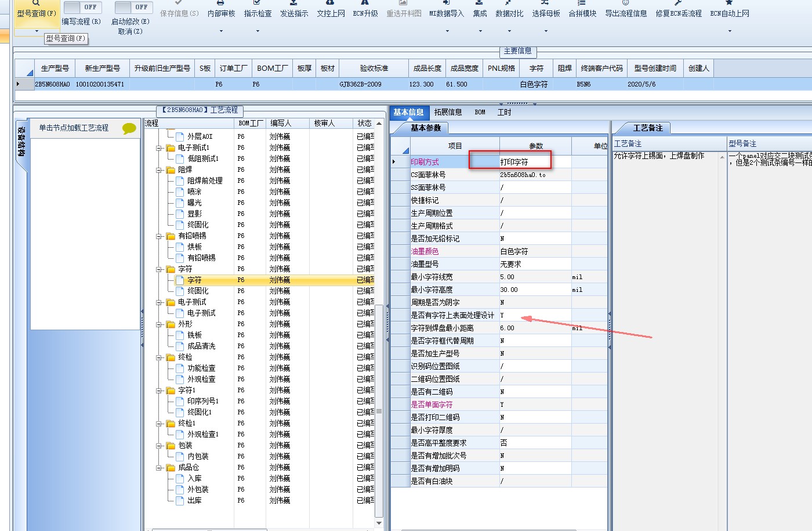This screenshot has width=812, height=531.
Task: Edit the 印刷方式 value 打印字符
Action: (x=535, y=162)
